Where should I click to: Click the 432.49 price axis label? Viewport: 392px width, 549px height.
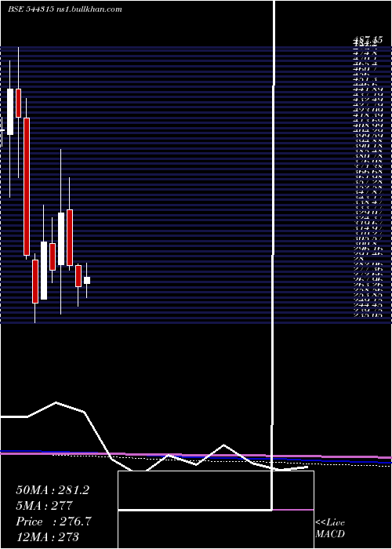tap(367, 100)
